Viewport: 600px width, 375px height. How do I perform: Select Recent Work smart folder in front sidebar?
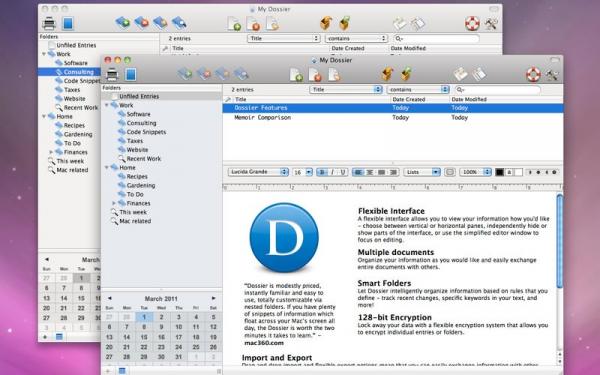[144, 158]
